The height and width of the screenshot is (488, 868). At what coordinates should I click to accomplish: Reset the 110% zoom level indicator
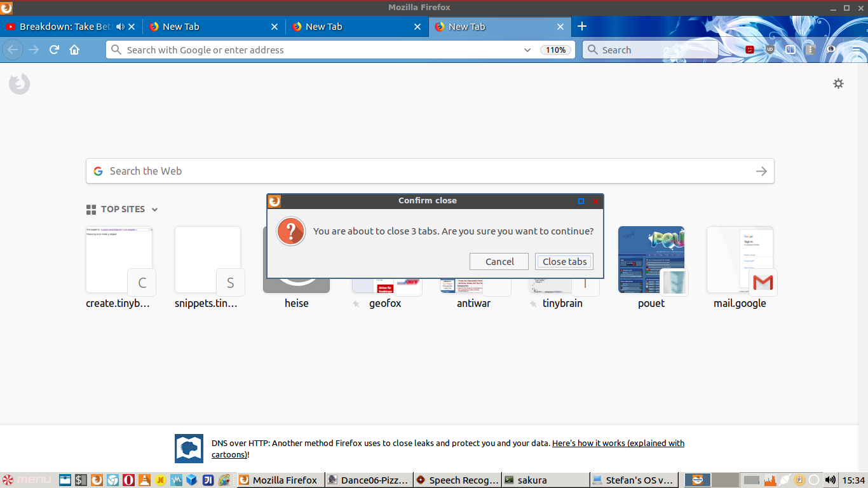555,50
